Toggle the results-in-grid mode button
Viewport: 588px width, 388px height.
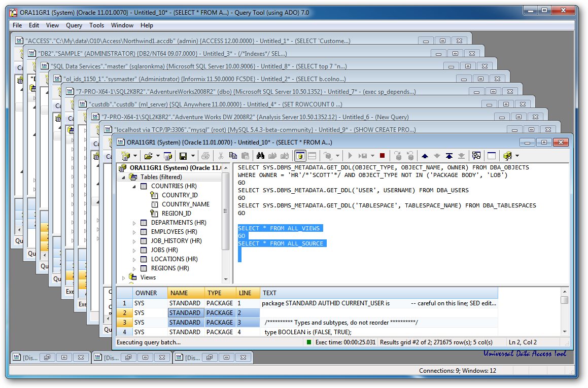(300, 155)
